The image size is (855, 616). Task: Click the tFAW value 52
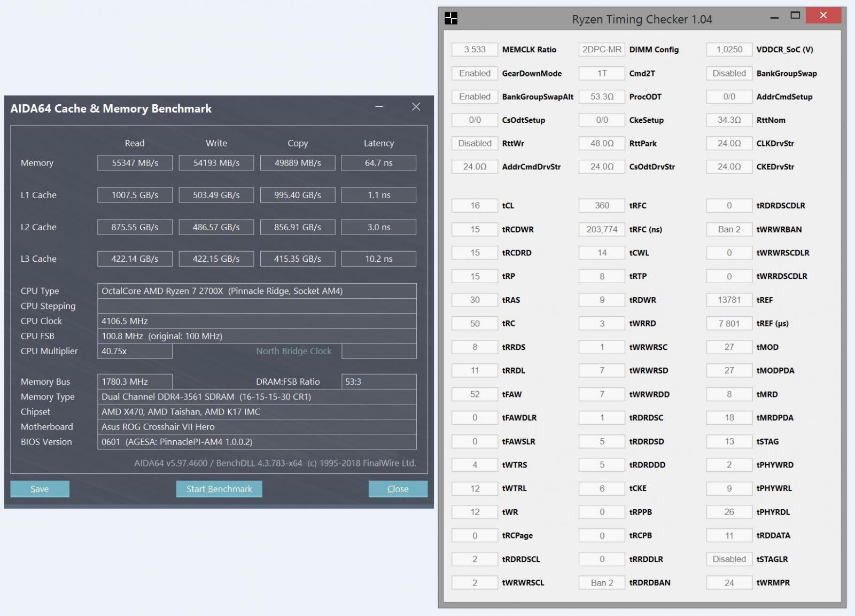point(475,394)
